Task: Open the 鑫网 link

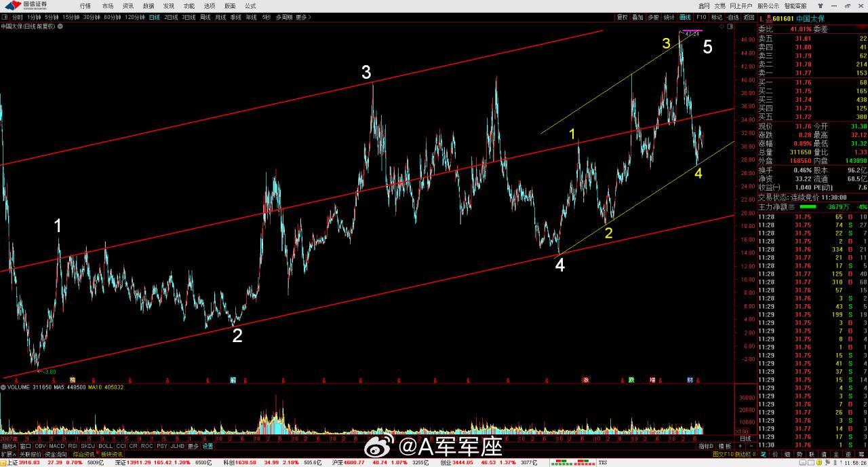Action: coord(703,5)
